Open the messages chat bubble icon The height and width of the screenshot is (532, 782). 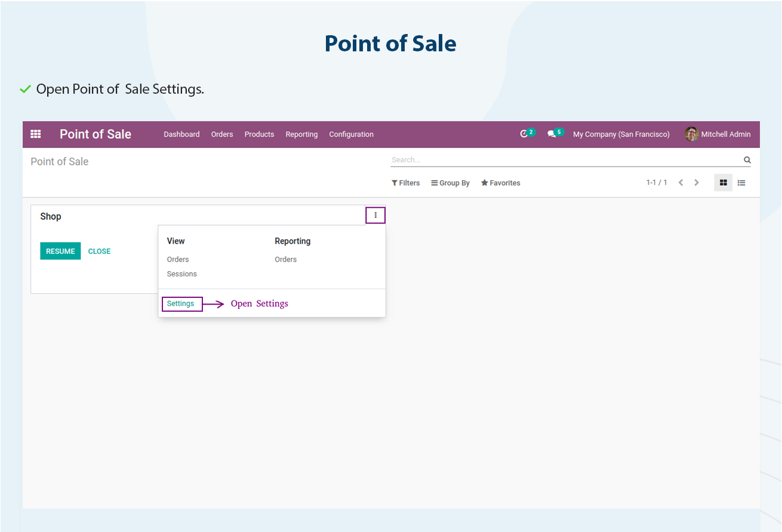[552, 134]
